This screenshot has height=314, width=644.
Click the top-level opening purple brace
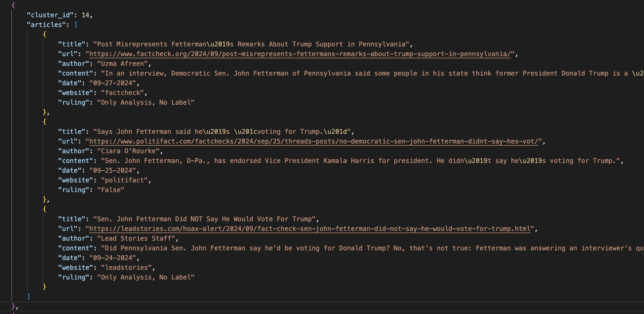tap(13, 5)
